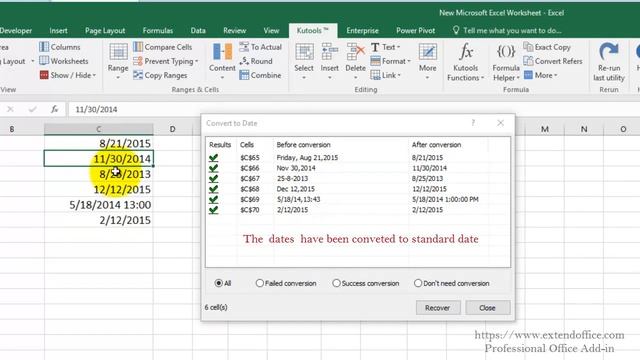Switch to the Enterprise tab
Viewport: 640px width, 360px height.
[362, 31]
